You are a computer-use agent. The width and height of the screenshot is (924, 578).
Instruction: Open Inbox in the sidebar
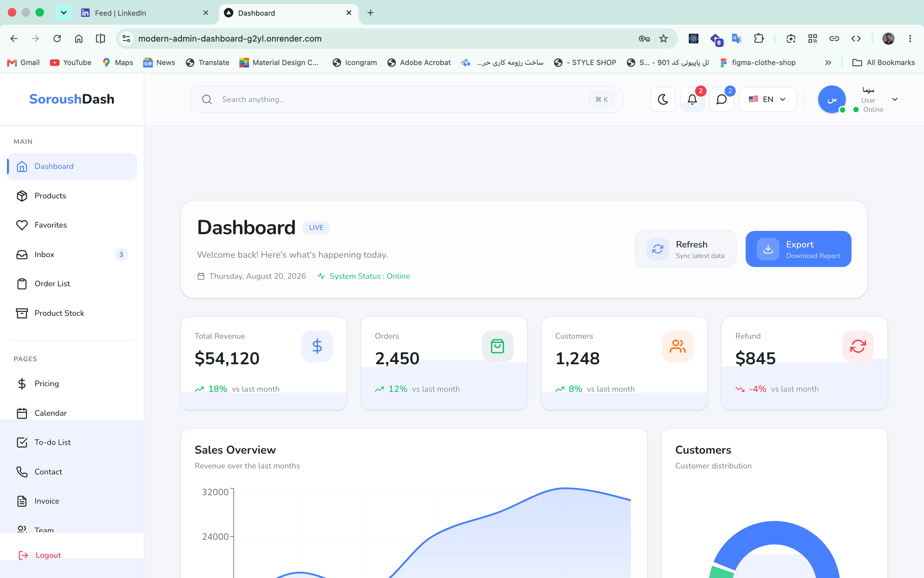point(72,255)
